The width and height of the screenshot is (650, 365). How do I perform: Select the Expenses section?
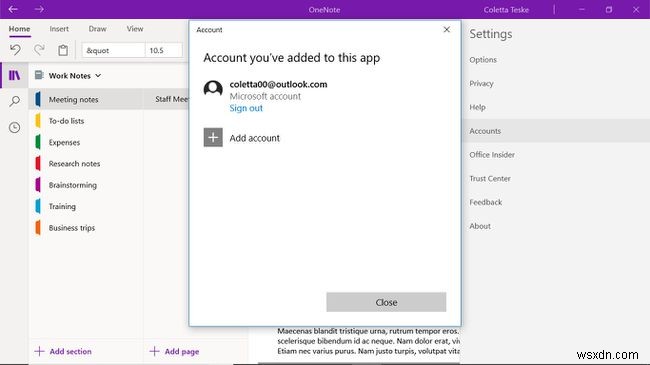86,142
